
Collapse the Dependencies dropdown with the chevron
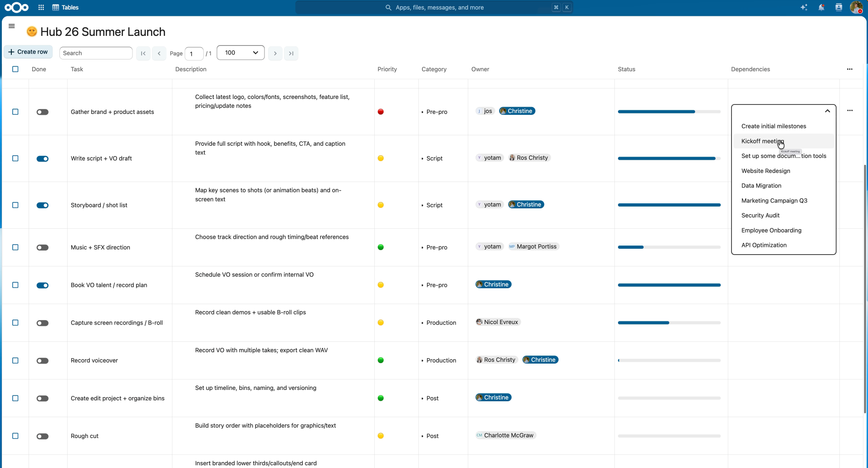coord(828,111)
